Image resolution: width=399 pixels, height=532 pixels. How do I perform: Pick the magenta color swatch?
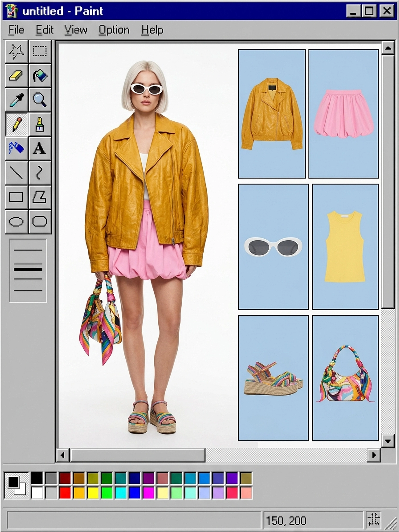(148, 493)
